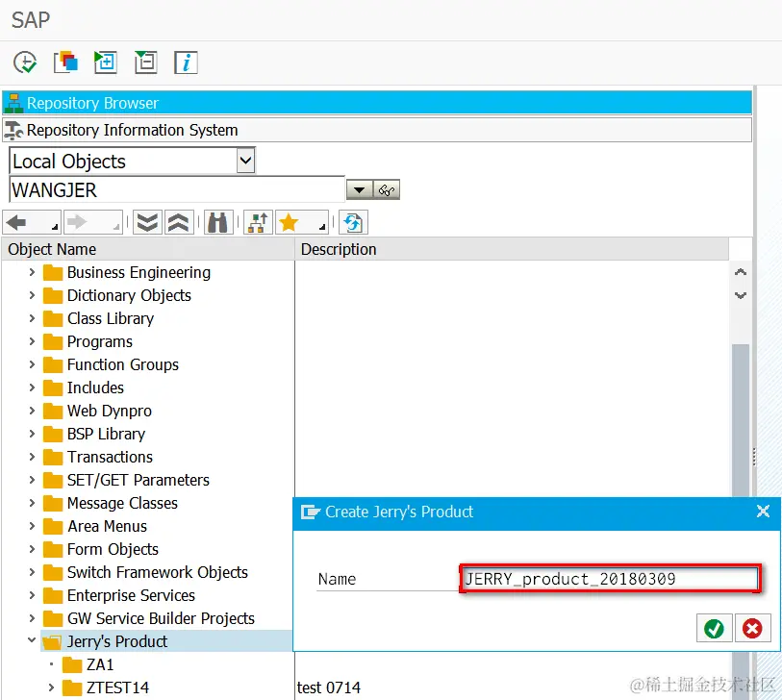Click the 'test 0714' description text
Screen dimensions: 782x700
tap(329, 687)
